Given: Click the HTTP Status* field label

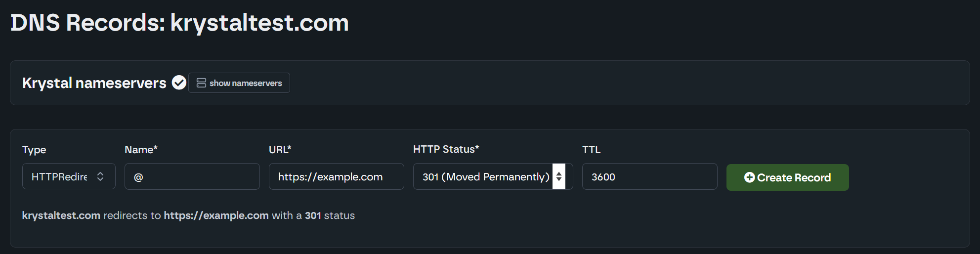Looking at the screenshot, I should pyautogui.click(x=446, y=149).
